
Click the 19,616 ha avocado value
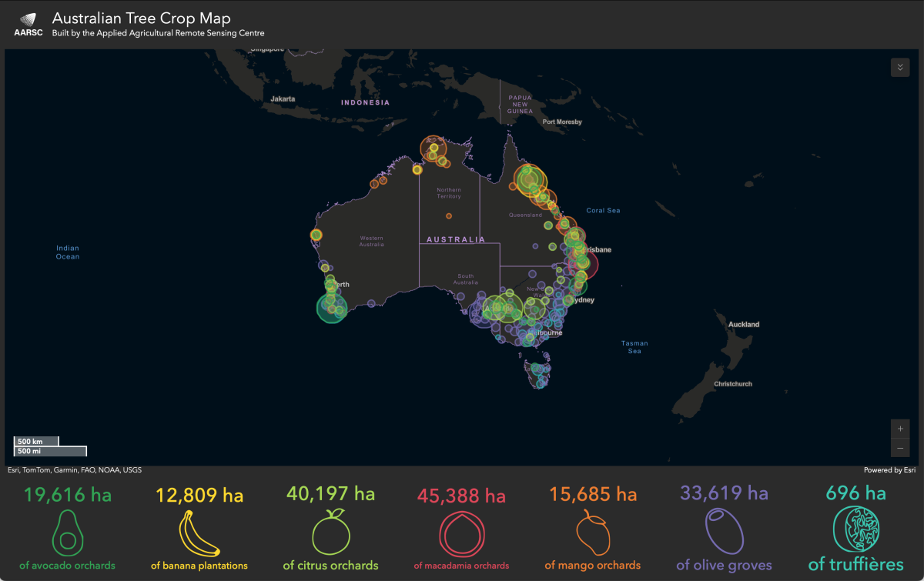pos(68,495)
